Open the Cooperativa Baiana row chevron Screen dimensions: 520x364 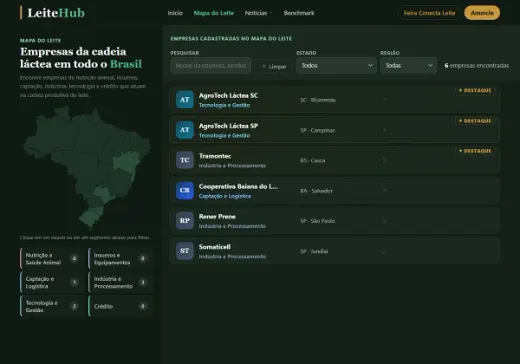coord(384,190)
